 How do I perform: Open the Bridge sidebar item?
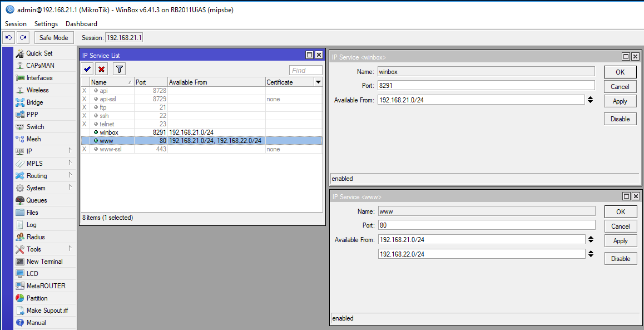tap(34, 102)
